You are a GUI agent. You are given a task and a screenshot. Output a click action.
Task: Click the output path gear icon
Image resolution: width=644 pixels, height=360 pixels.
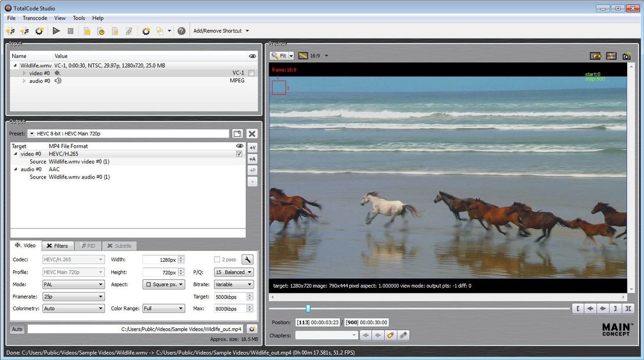(252, 329)
